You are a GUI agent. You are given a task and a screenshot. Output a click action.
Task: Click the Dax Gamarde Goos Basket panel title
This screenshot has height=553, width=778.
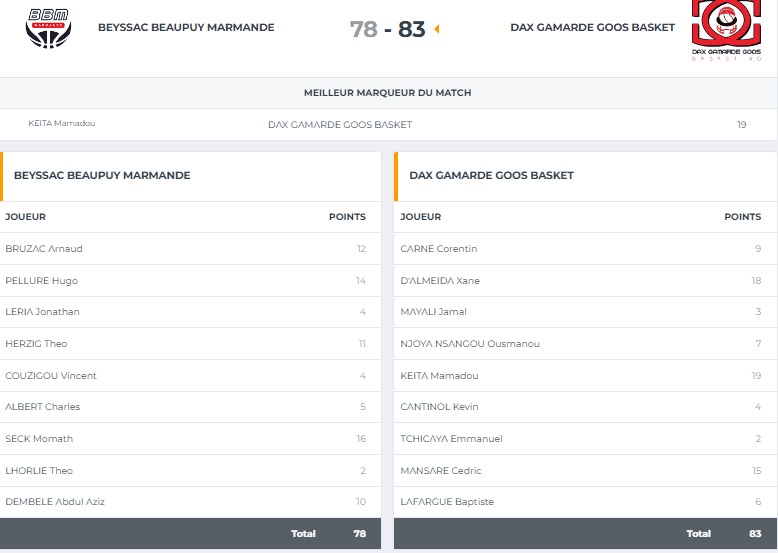(491, 175)
